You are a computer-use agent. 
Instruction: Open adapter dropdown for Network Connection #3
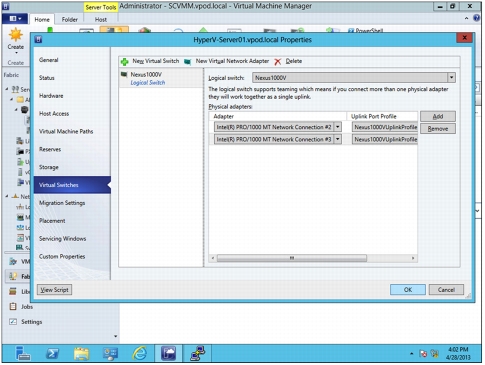pyautogui.click(x=338, y=139)
